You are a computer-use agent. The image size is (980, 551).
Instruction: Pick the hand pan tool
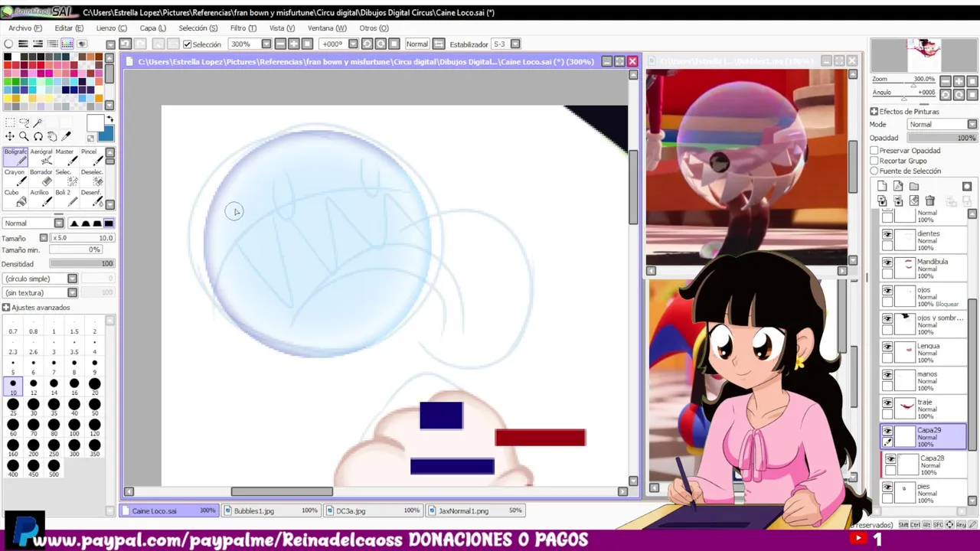[x=52, y=136]
